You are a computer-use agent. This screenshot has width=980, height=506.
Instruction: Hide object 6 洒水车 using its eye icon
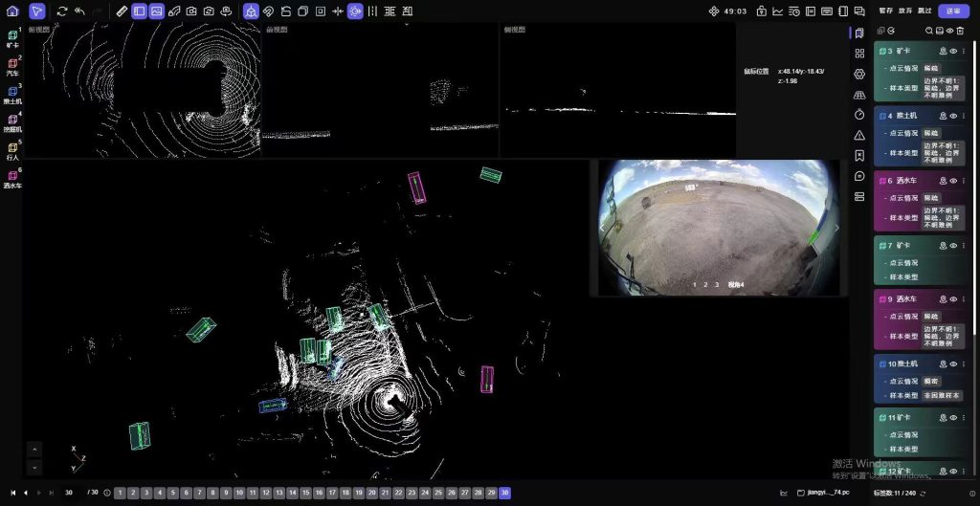[953, 180]
